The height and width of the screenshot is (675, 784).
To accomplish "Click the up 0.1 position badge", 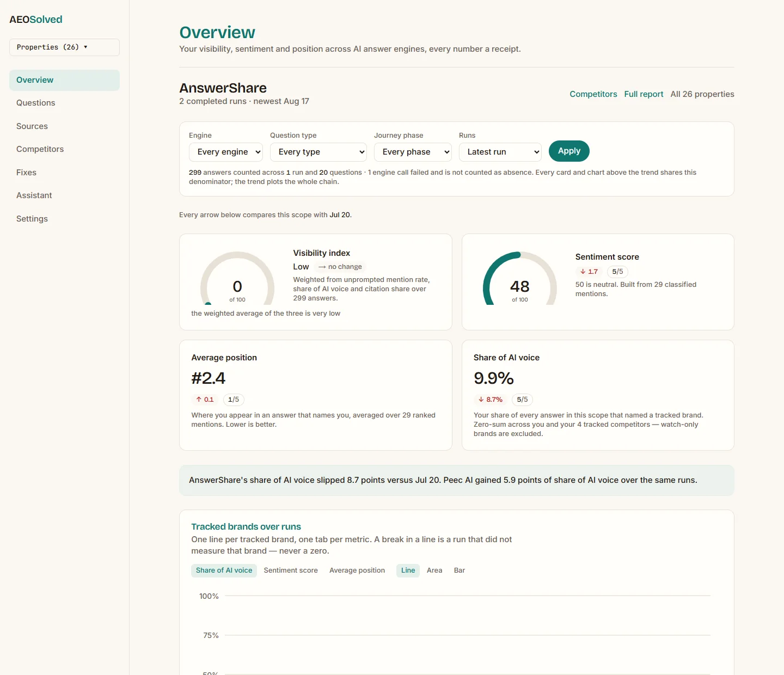I will (205, 400).
